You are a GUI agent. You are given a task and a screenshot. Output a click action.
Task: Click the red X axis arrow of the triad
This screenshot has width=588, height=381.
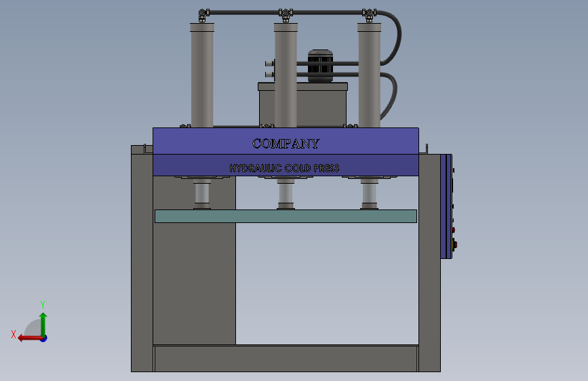click(29, 338)
